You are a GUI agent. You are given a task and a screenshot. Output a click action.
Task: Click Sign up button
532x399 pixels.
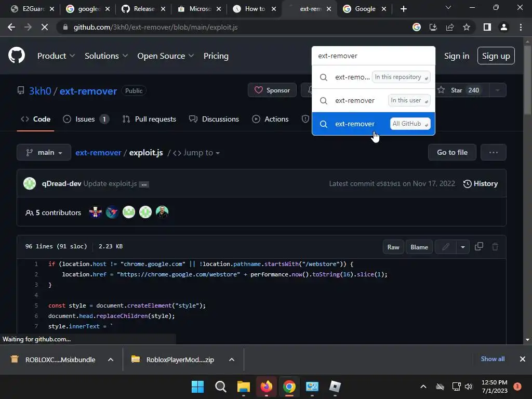[x=496, y=56]
